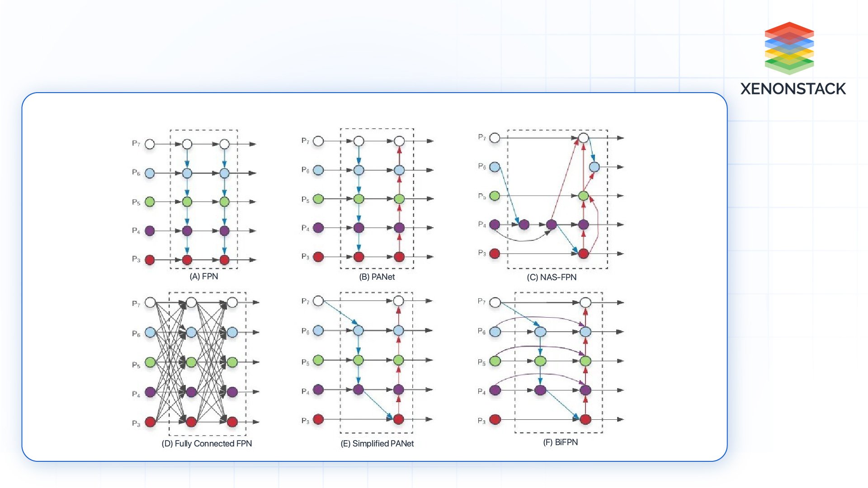Click the P6 label in Simplified PANet
Screen dimensions: 868x488
[306, 331]
